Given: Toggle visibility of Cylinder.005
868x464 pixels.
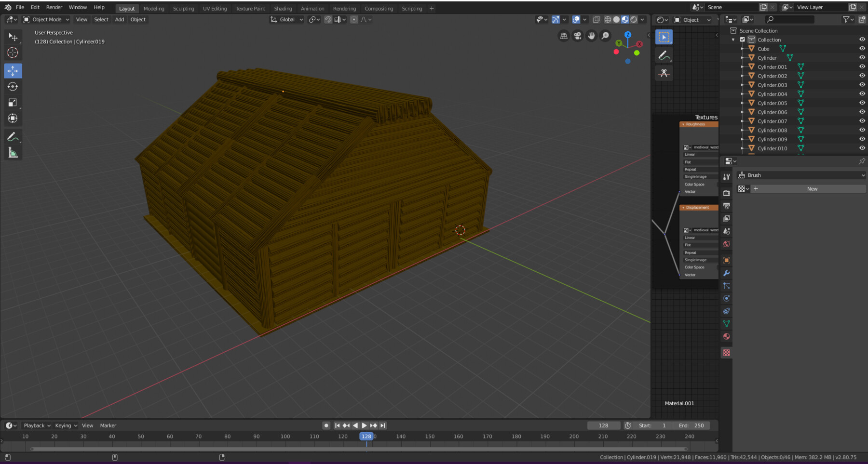Looking at the screenshot, I should point(861,103).
